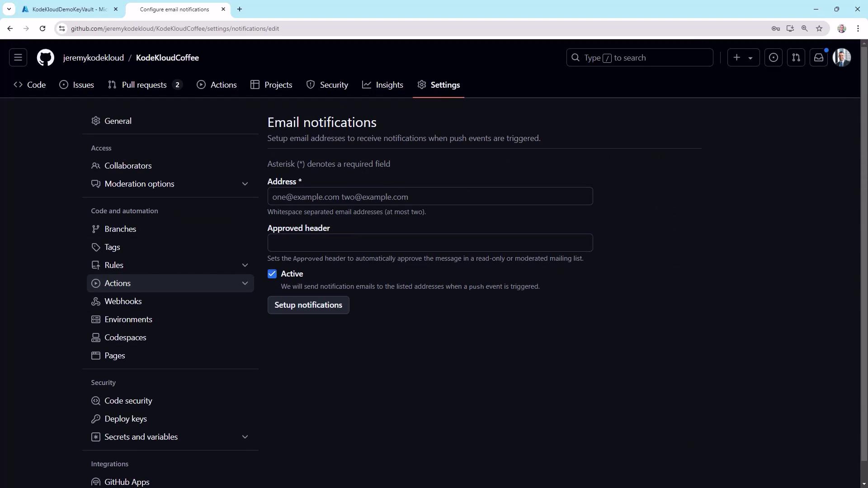Bookmark this page with star icon
This screenshot has height=488, width=868.
point(819,28)
